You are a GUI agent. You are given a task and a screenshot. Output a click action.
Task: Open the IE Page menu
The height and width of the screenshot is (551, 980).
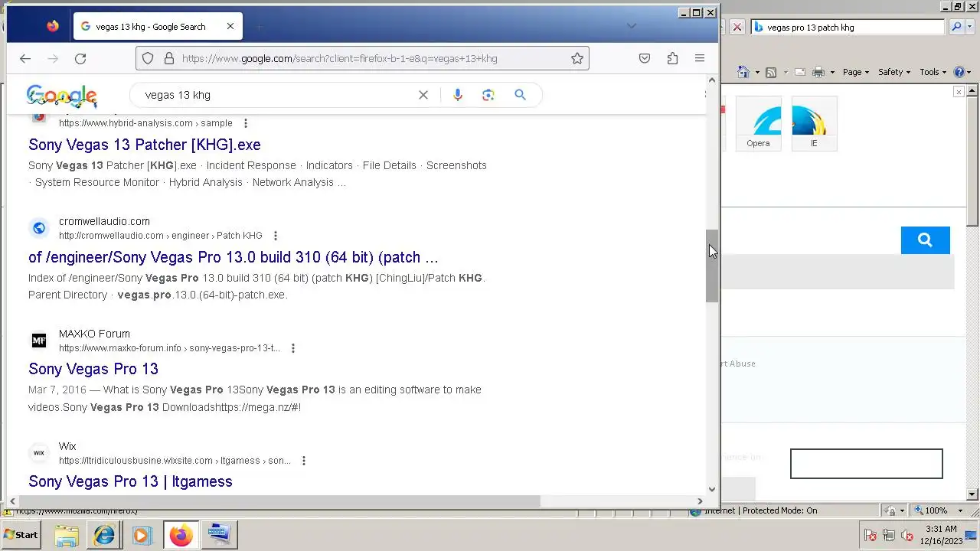[856, 72]
